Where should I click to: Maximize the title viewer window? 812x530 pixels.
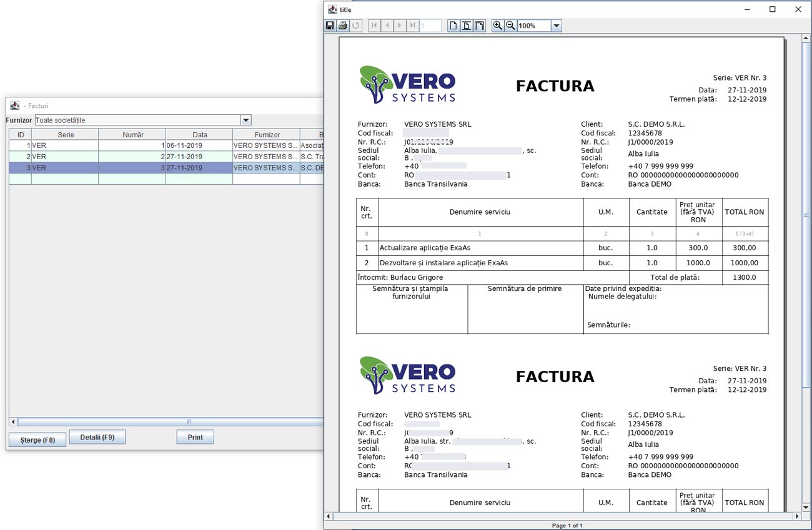pos(773,9)
